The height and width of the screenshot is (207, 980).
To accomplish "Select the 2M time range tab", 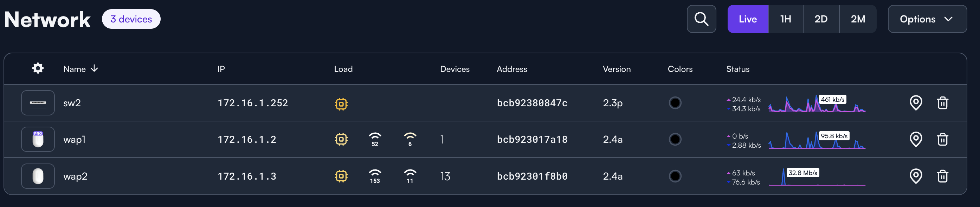I will click(x=858, y=19).
